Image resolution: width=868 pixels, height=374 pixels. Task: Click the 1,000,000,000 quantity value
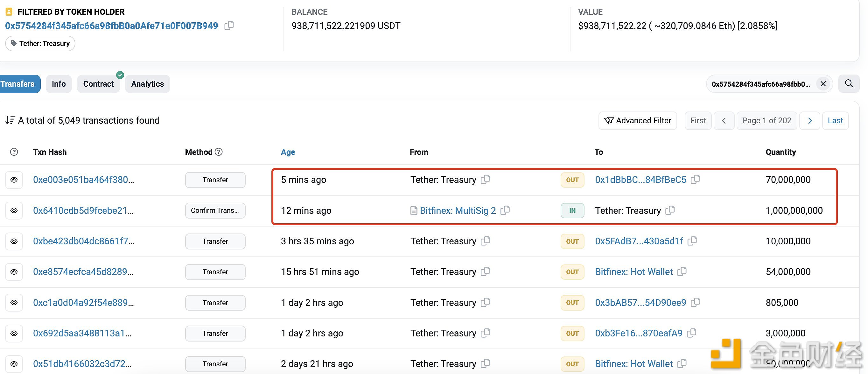coord(794,211)
